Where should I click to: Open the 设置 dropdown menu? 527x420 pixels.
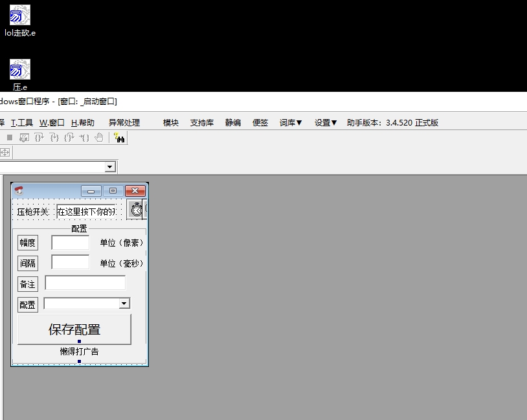point(326,122)
